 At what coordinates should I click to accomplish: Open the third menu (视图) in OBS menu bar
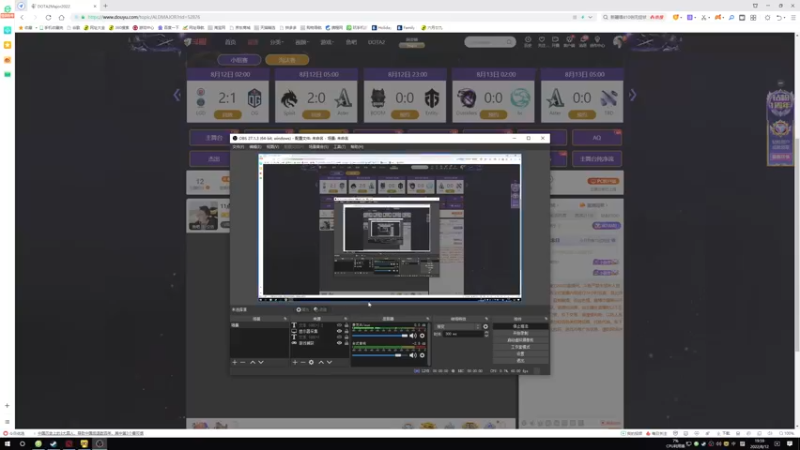tap(272, 147)
